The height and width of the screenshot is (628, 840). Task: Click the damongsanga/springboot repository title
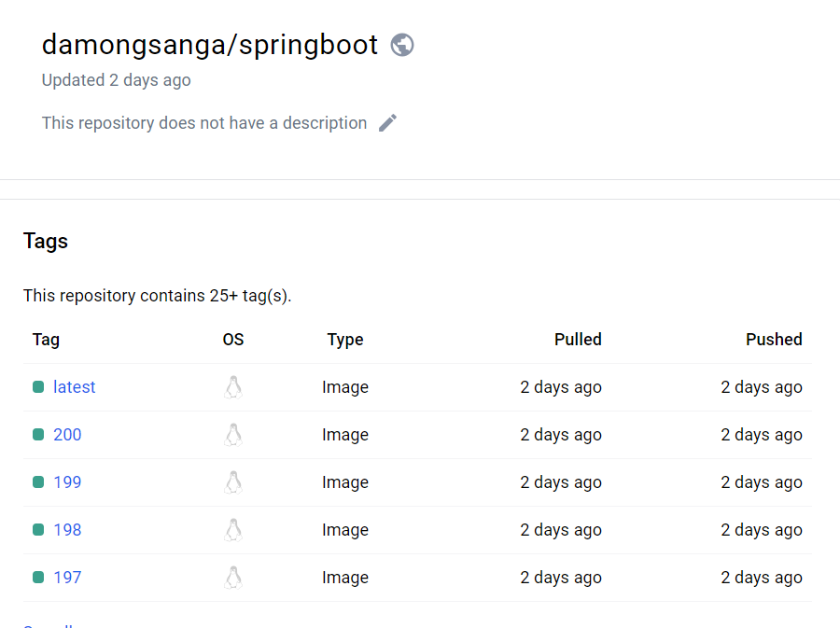pos(210,45)
